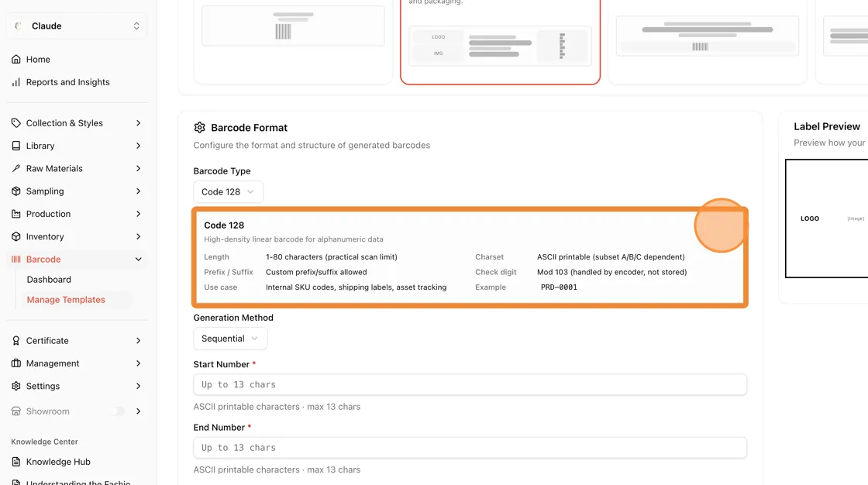The image size is (868, 485).
Task: Click the Showroom storefront icon
Action: (x=16, y=411)
